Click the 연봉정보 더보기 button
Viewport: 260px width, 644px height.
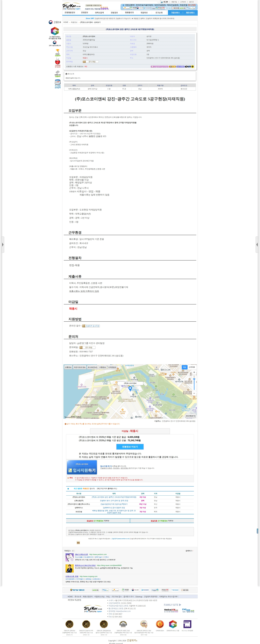(130, 447)
